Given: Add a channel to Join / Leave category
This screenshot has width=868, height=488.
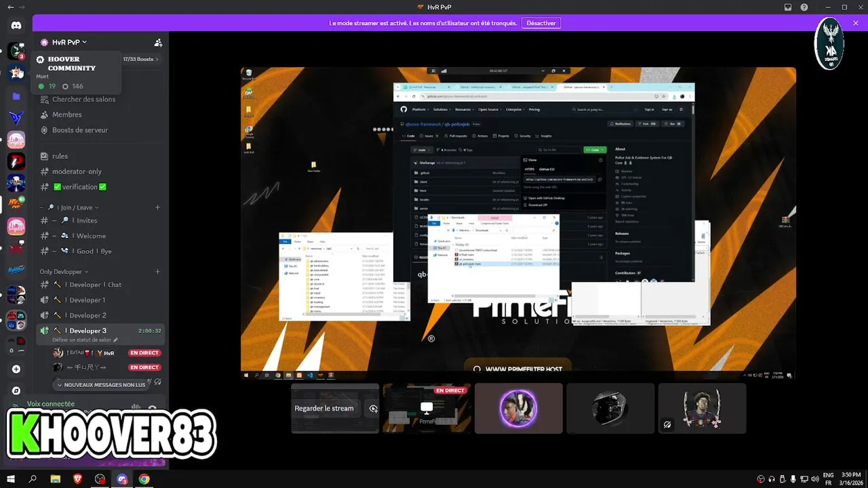Looking at the screenshot, I should (158, 207).
